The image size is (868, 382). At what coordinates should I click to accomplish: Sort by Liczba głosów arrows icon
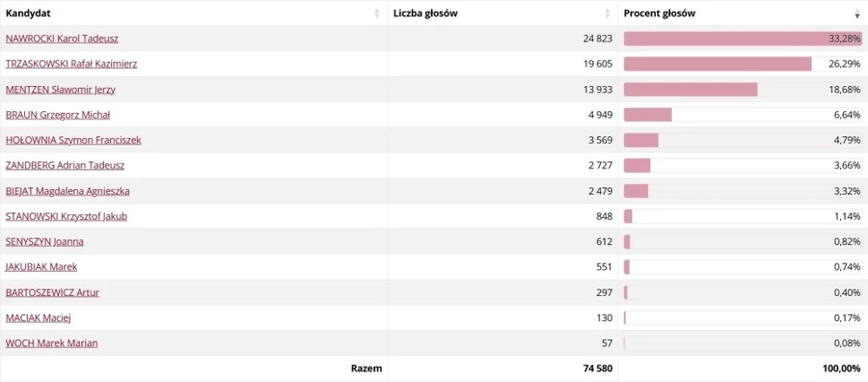[x=608, y=14]
